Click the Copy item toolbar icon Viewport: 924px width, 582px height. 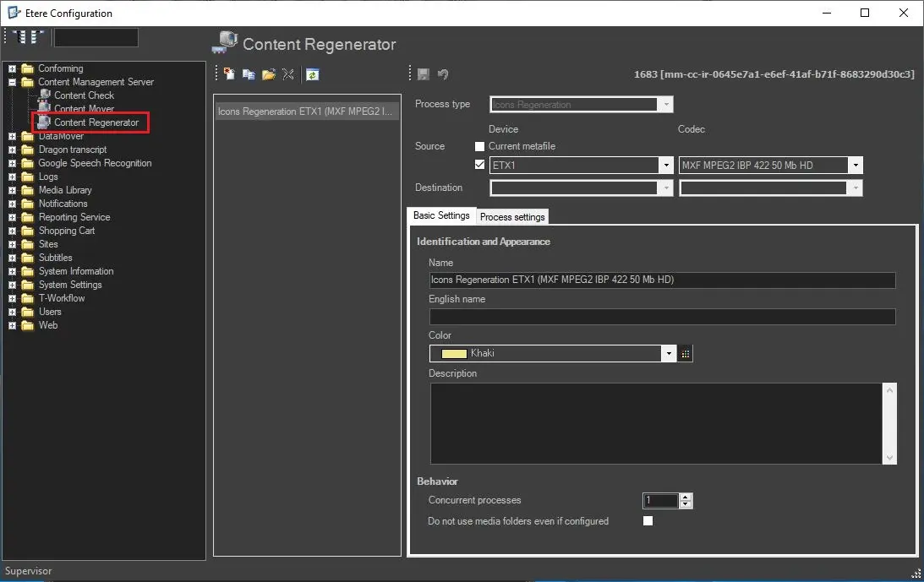coord(249,74)
